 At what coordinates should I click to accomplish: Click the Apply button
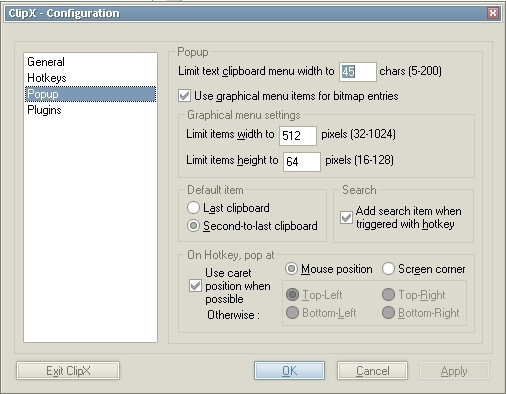pyautogui.click(x=454, y=371)
